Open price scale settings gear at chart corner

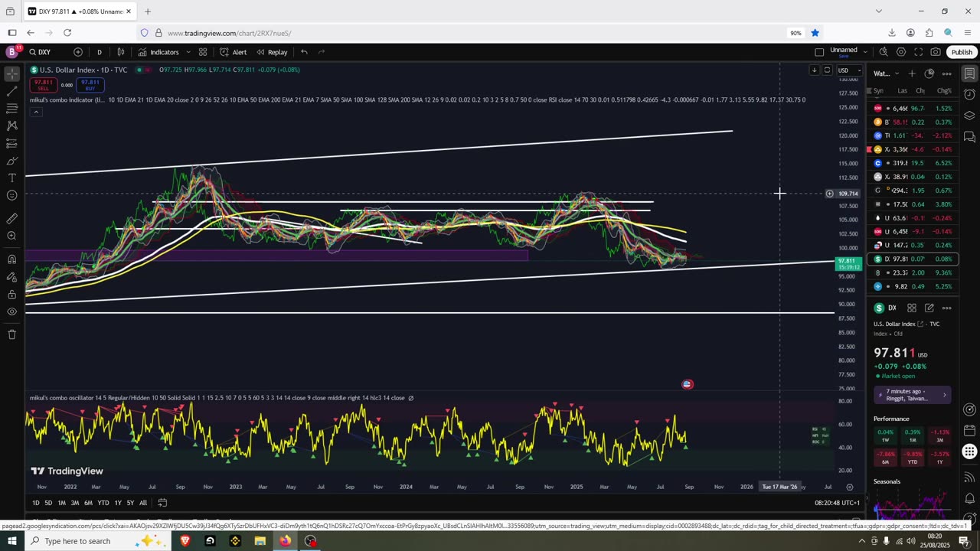coord(849,487)
